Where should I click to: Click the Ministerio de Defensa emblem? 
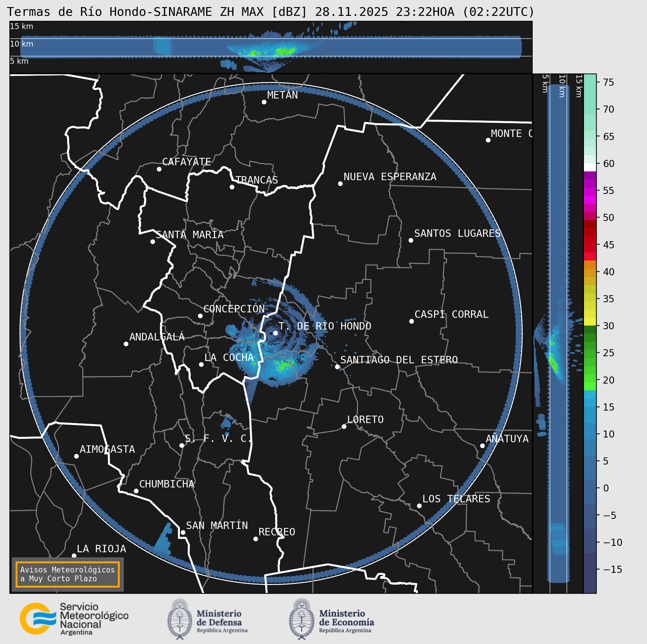[x=180, y=619]
